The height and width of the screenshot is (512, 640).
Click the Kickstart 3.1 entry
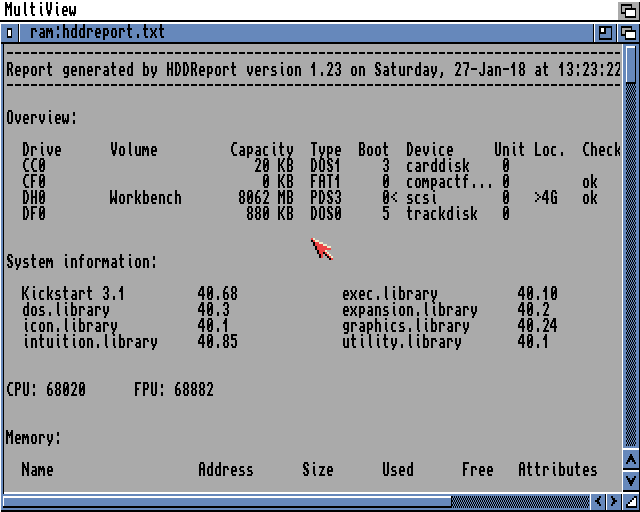click(73, 294)
